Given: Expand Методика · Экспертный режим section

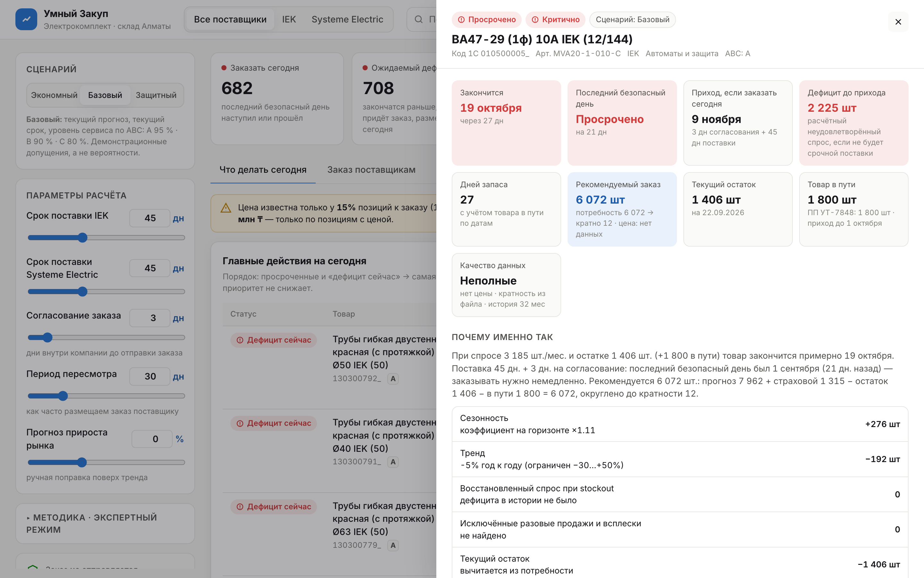Looking at the screenshot, I should [105, 523].
